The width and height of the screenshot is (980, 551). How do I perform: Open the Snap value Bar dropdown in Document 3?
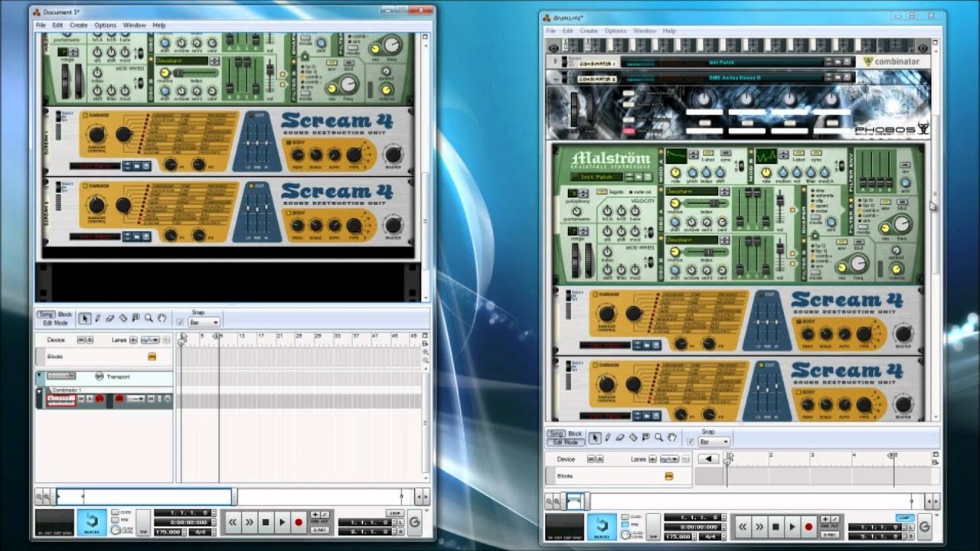pyautogui.click(x=204, y=322)
